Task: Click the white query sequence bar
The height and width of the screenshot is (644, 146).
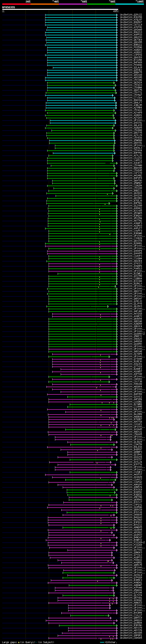Action: (x=60, y=9)
